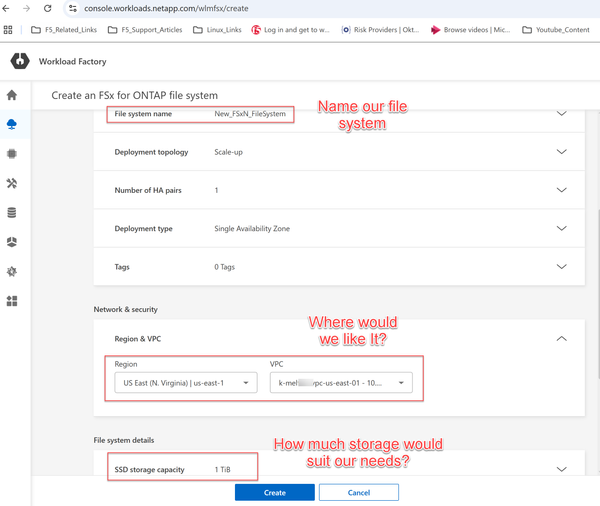Viewport: 600px width, 506px height.
Task: Open the bottom grid tiles sidebar icon
Action: pos(12,301)
